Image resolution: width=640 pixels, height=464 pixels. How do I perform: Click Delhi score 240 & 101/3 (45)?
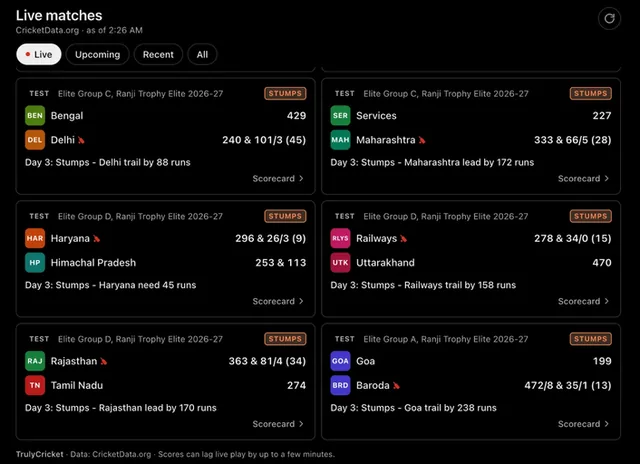264,140
